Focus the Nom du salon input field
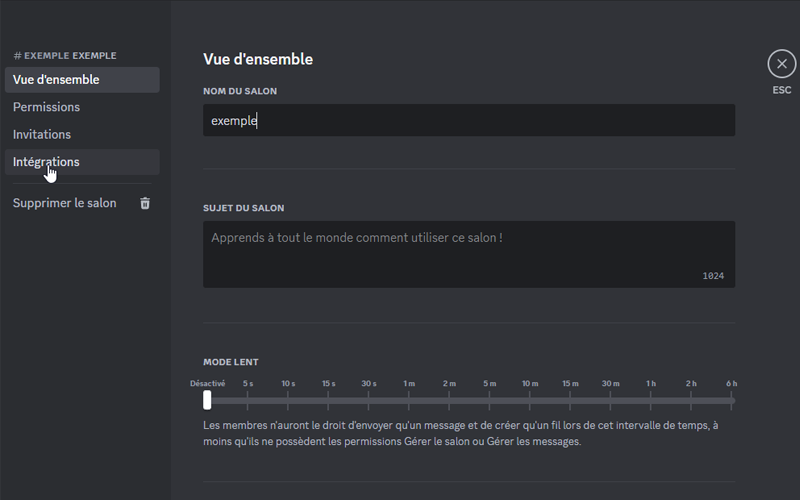Viewport: 800px width, 500px height. click(468, 120)
